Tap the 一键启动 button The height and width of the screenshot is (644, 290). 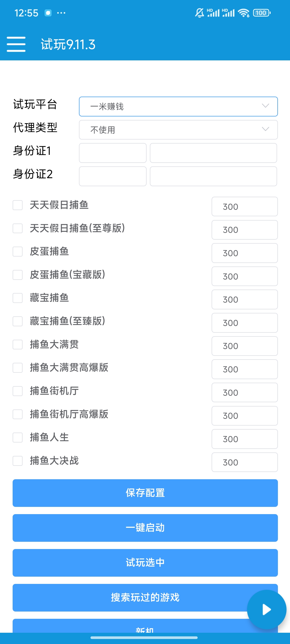coord(145,528)
